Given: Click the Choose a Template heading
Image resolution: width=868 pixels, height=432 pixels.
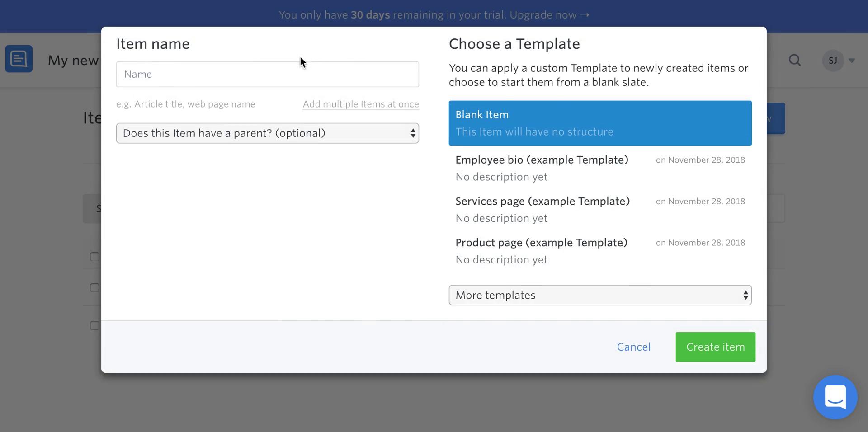Looking at the screenshot, I should pos(514,44).
